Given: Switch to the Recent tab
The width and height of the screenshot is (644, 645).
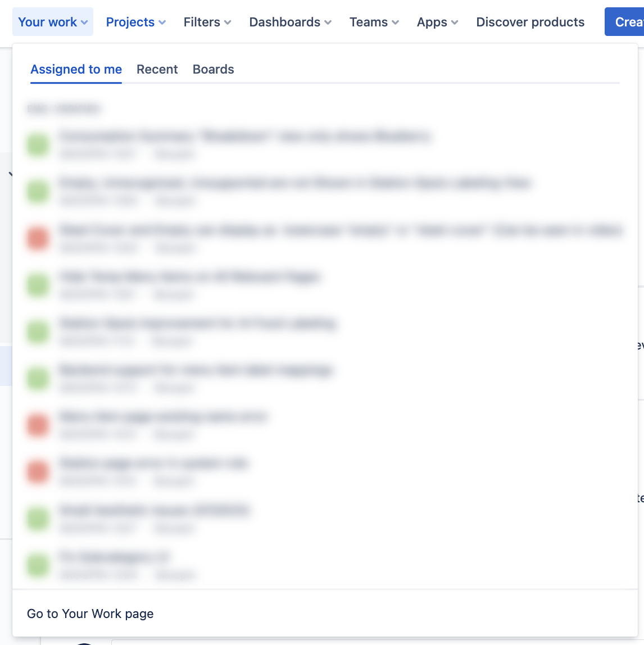Looking at the screenshot, I should click(157, 69).
